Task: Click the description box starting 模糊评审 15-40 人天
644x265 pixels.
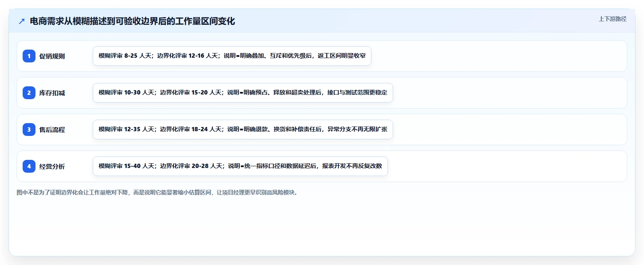Action: click(240, 166)
